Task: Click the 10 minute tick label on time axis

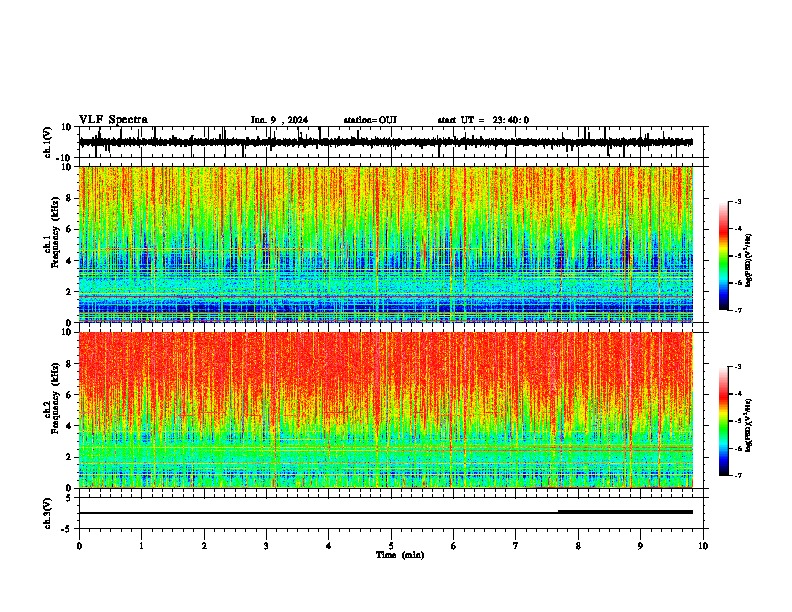Action: (703, 546)
